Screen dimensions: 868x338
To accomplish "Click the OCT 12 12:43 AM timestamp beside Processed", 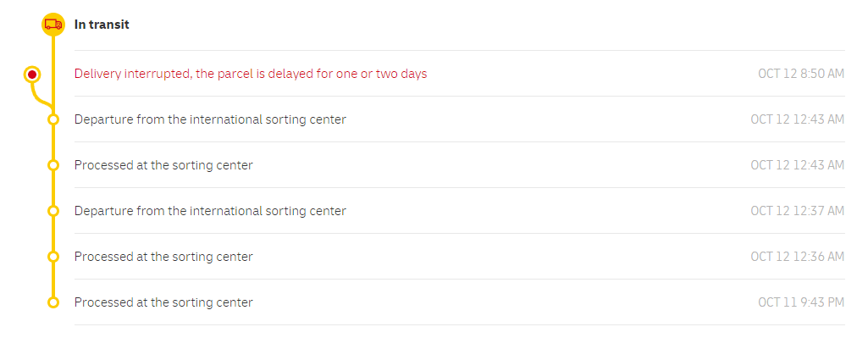I will click(x=797, y=165).
